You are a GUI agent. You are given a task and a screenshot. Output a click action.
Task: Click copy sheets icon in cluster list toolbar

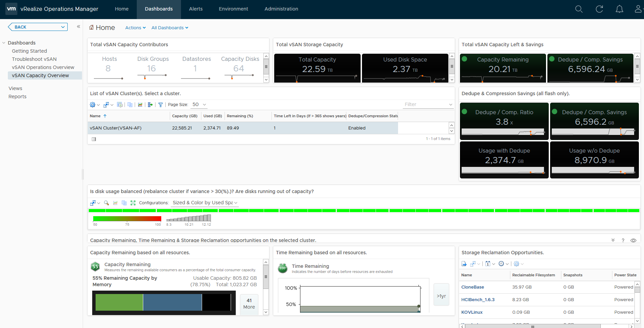click(130, 105)
